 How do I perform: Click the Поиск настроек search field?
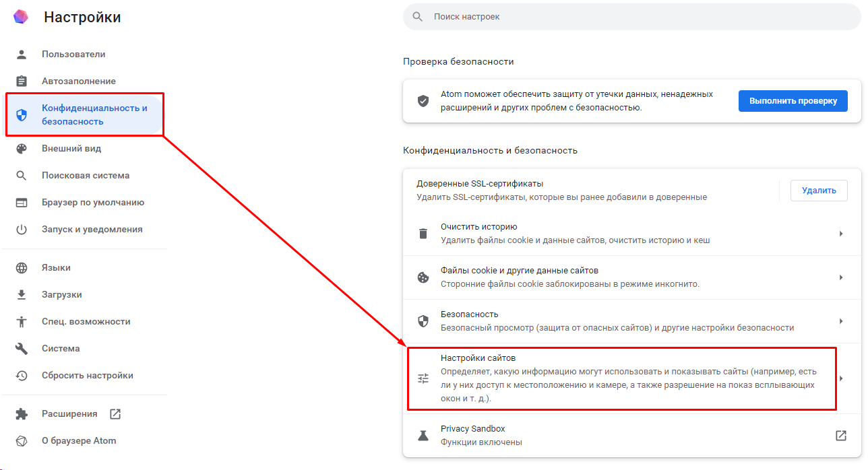(632, 16)
